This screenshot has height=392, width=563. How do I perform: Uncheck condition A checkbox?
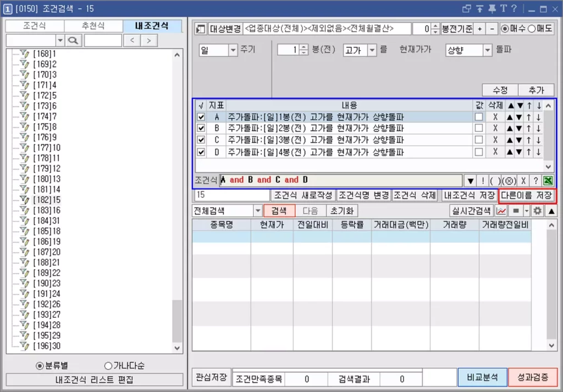click(201, 117)
